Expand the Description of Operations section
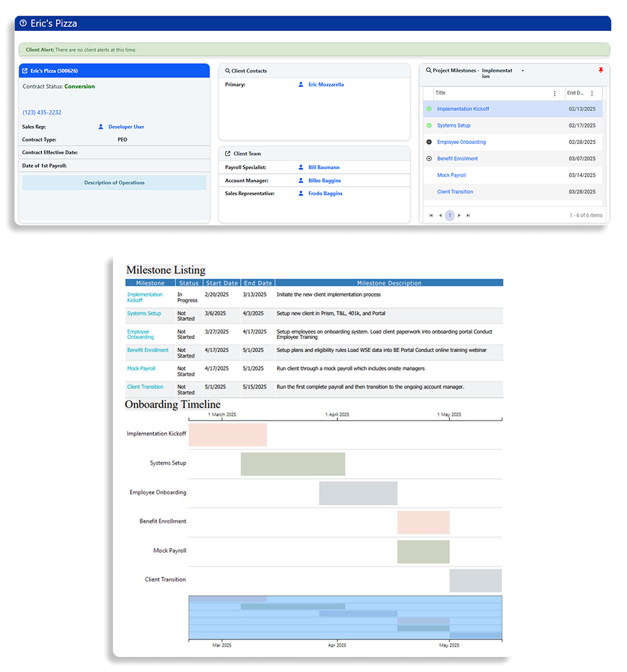Image resolution: width=627 pixels, height=672 pixels. click(114, 182)
